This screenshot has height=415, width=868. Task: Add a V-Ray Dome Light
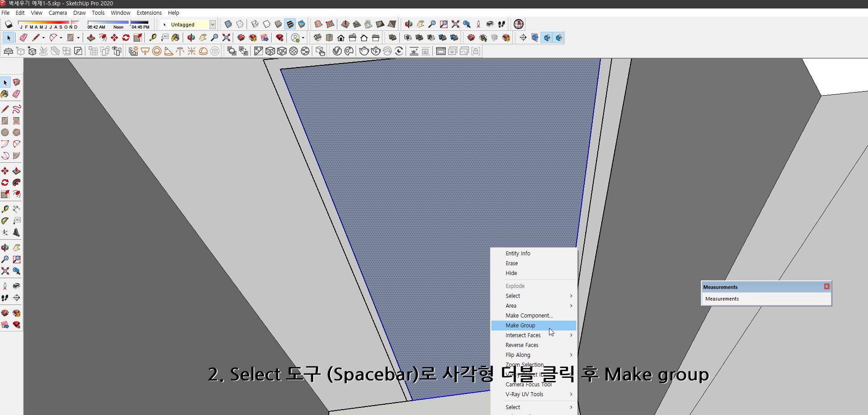203,51
